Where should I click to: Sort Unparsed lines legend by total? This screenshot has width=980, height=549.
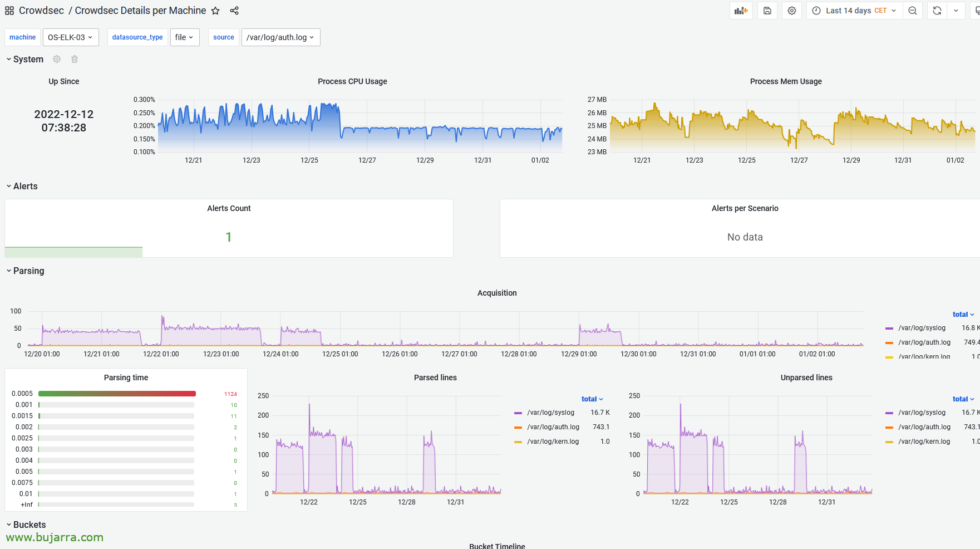[963, 399]
